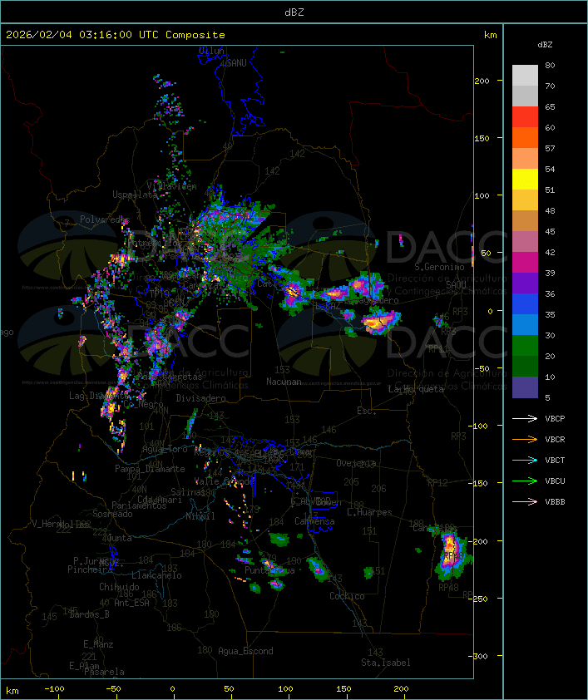Click the amber 51 dBZ color band
The image size is (588, 700).
(x=525, y=200)
